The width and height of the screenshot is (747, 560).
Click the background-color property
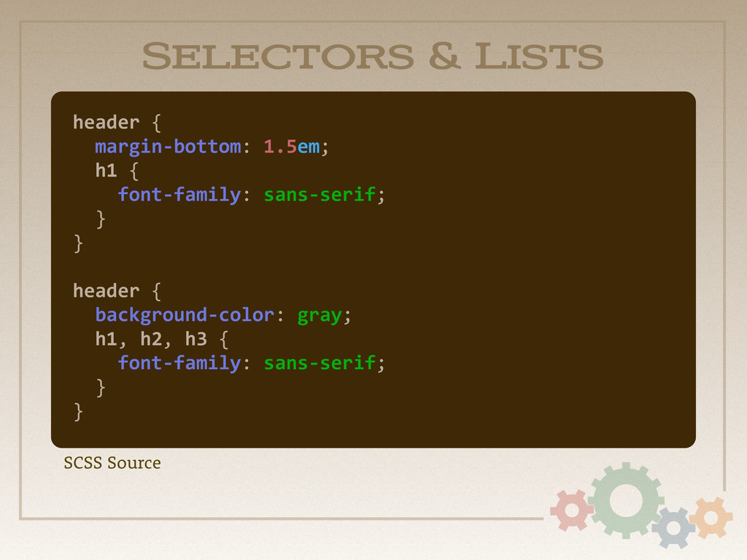(x=185, y=315)
